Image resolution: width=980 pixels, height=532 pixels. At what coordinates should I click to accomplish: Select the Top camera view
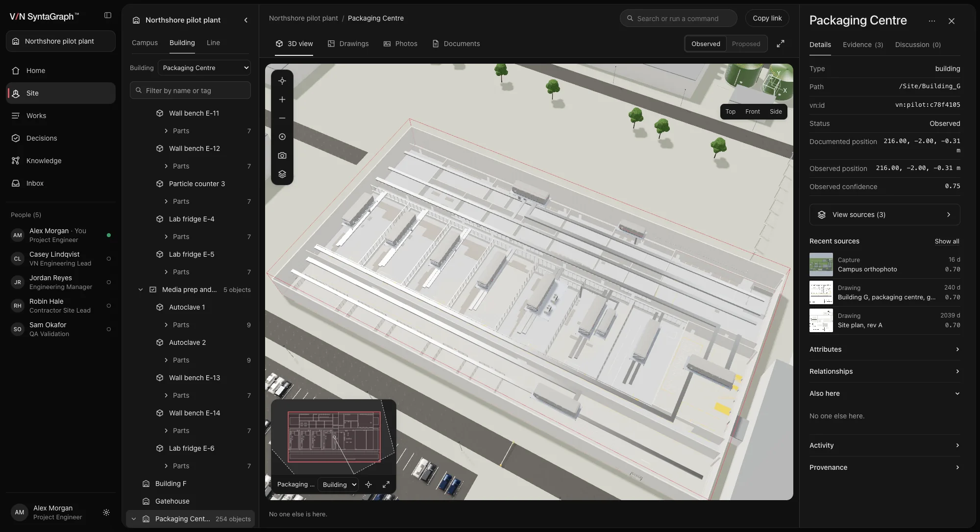[730, 112]
